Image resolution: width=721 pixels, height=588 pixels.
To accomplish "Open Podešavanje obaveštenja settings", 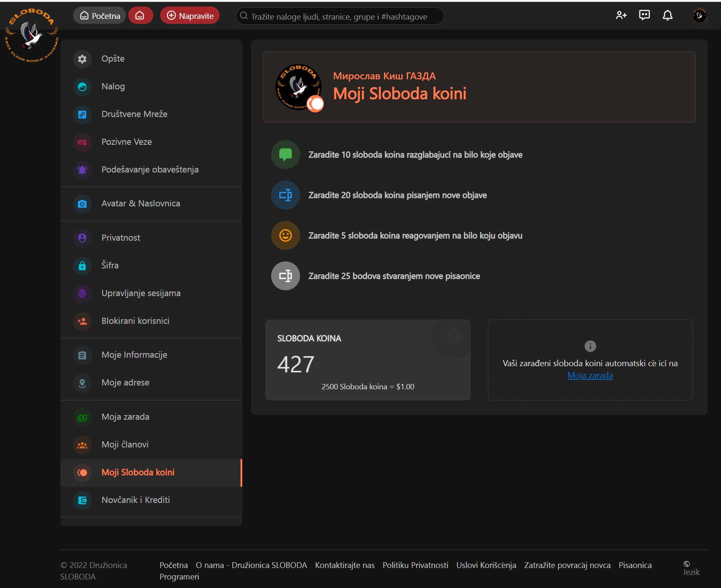I will pos(151,170).
